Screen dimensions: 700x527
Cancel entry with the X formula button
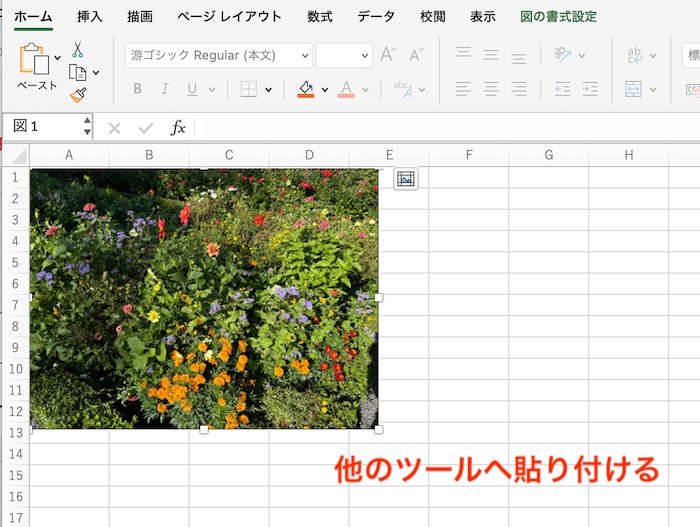pyautogui.click(x=114, y=129)
